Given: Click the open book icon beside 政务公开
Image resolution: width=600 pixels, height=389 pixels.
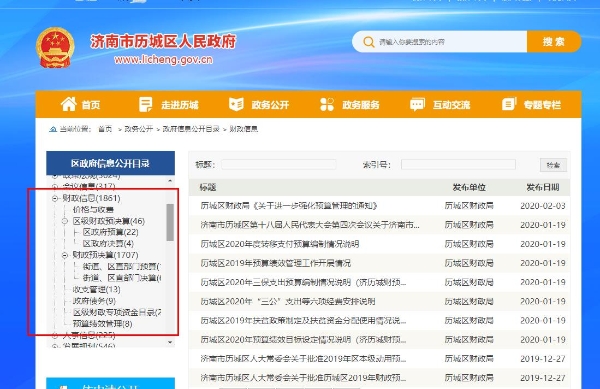Looking at the screenshot, I should coord(236,104).
